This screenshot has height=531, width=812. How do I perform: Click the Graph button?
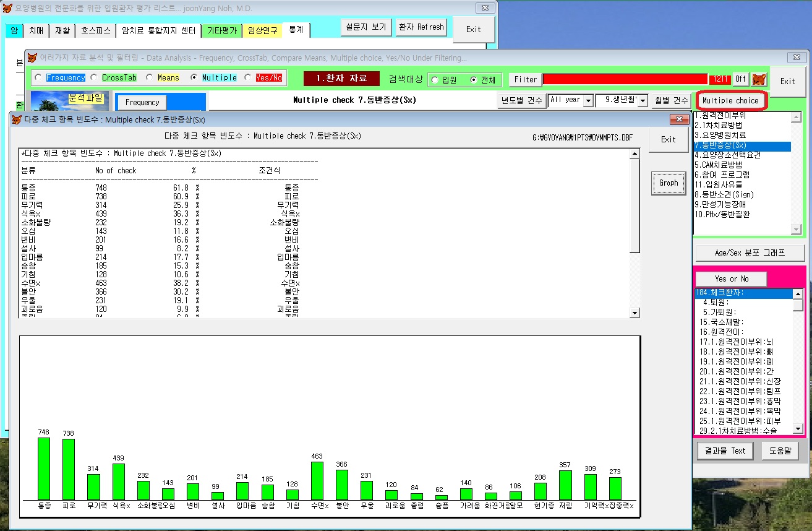pos(669,183)
